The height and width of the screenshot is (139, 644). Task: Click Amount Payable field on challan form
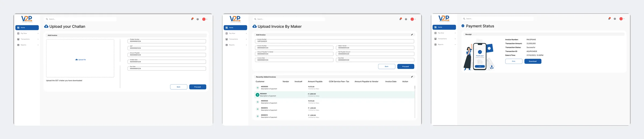pos(167,55)
